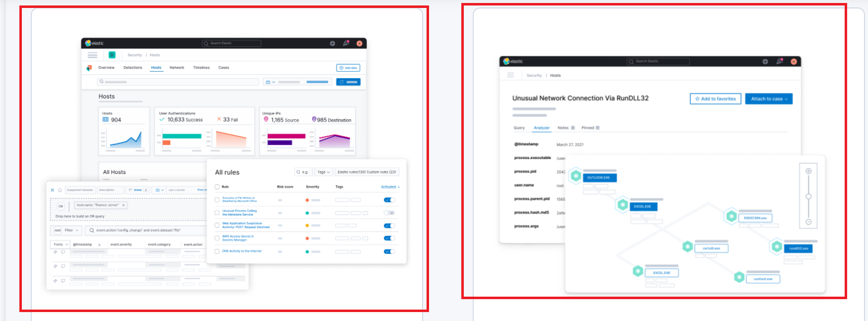Open the help globe icon in the right window

765,62
